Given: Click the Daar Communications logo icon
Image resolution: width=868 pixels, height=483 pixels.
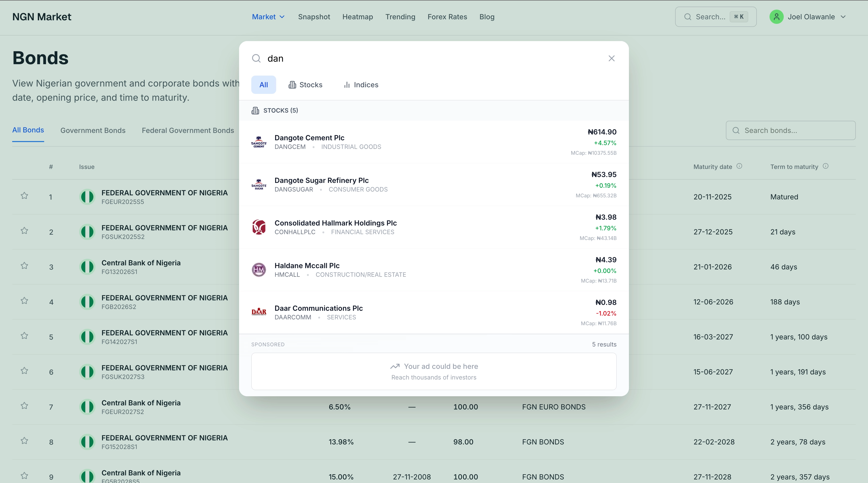Looking at the screenshot, I should tap(259, 312).
